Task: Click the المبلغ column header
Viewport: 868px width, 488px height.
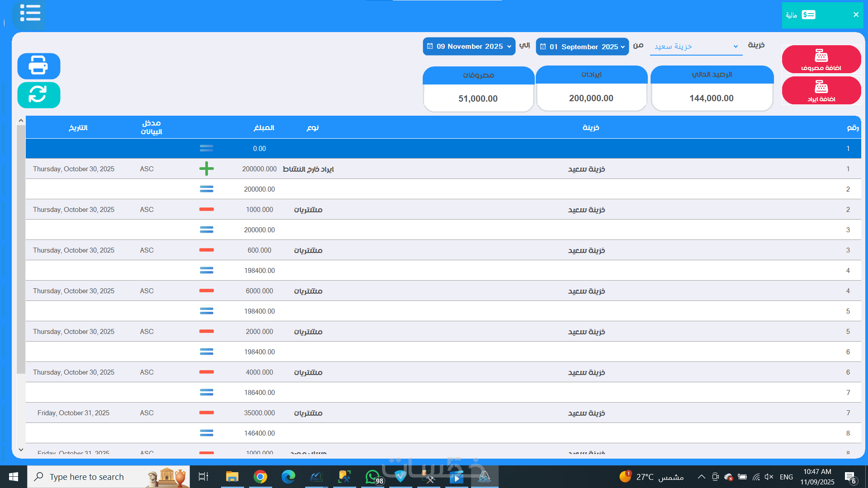Action: point(264,128)
